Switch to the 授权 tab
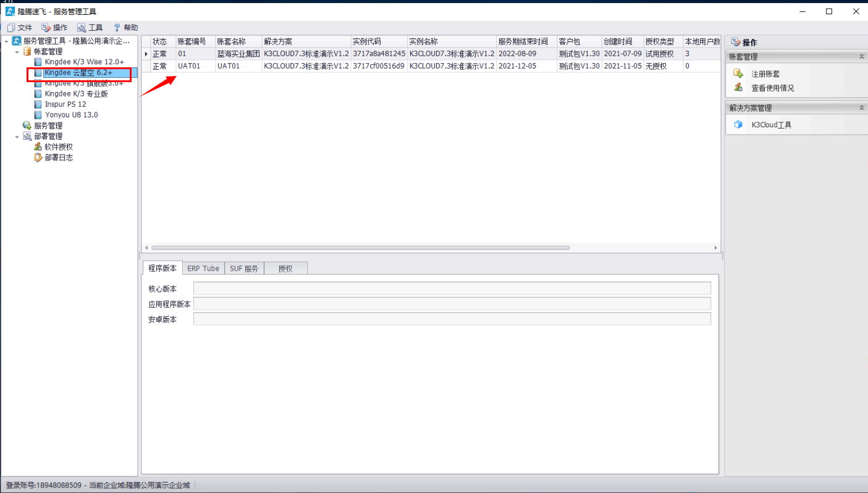 (x=285, y=268)
